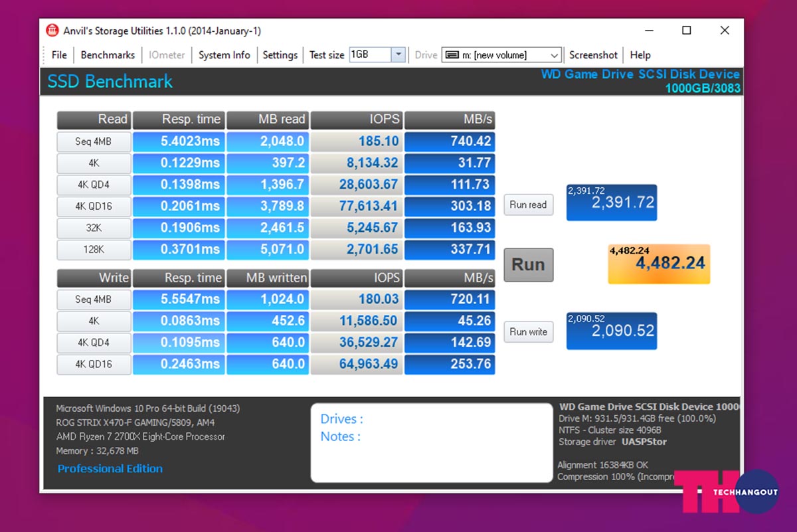This screenshot has height=532, width=797.
Task: Click the read 4K QD4 test button
Action: (x=94, y=185)
